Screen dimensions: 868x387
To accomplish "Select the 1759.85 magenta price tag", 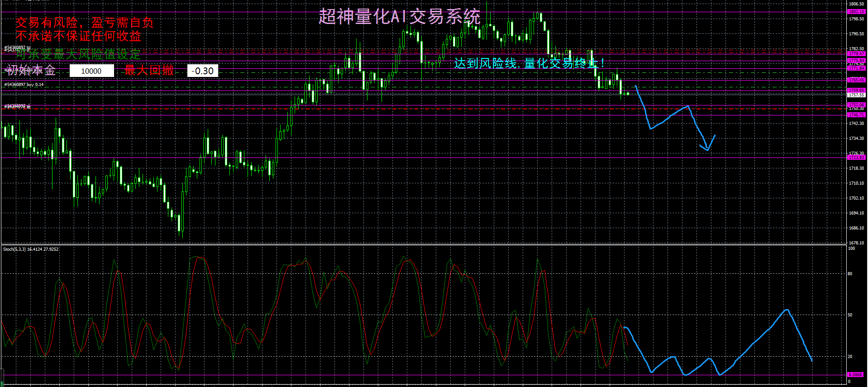I will pos(856,91).
